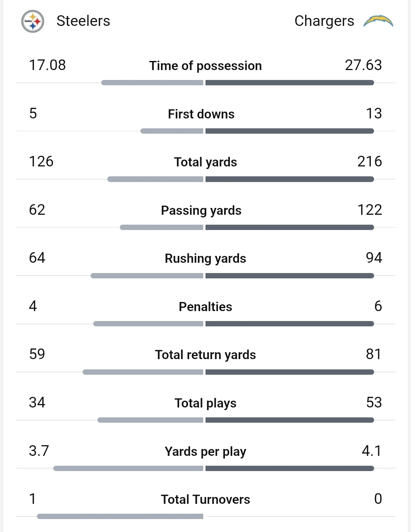Click the Penalties stat label
Image resolution: width=411 pixels, height=532 pixels.
(x=205, y=307)
